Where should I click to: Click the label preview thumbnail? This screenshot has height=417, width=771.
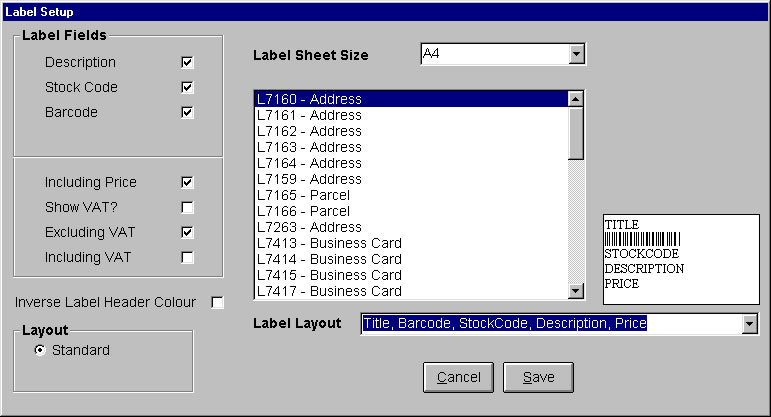click(681, 259)
